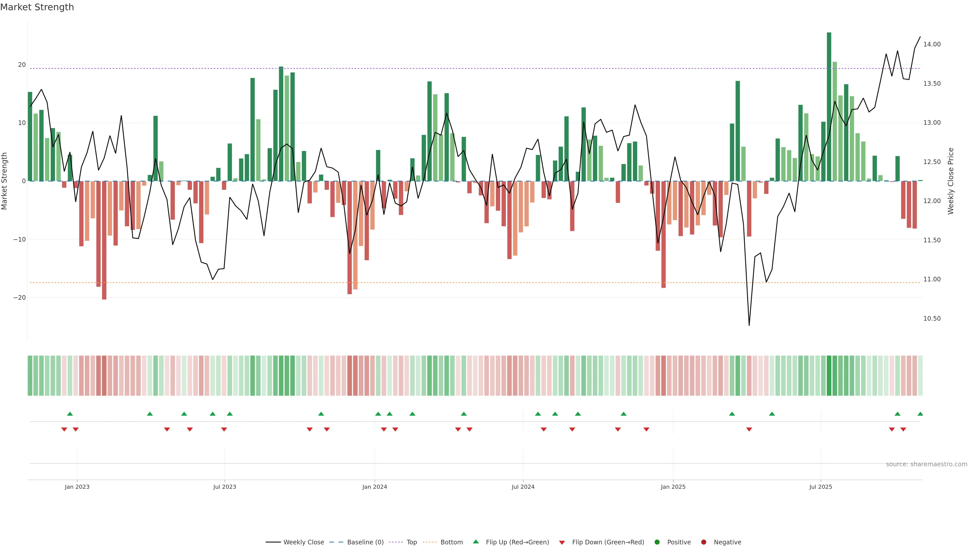Click the Positive green circle legend icon
The width and height of the screenshot is (980, 551).
point(657,542)
